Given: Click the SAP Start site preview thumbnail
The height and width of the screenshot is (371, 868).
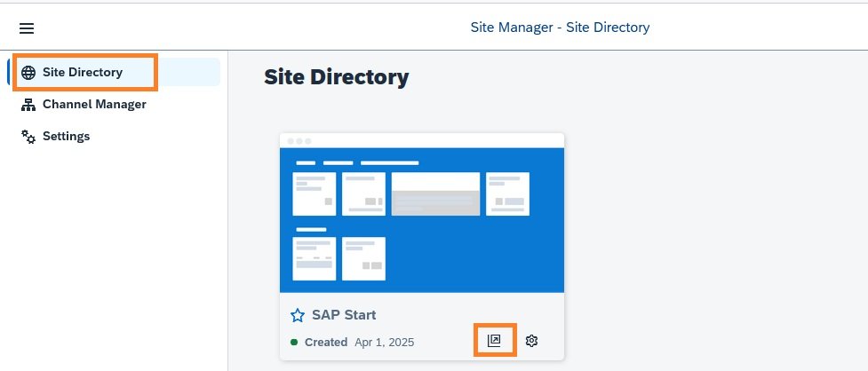Looking at the screenshot, I should coord(422,213).
